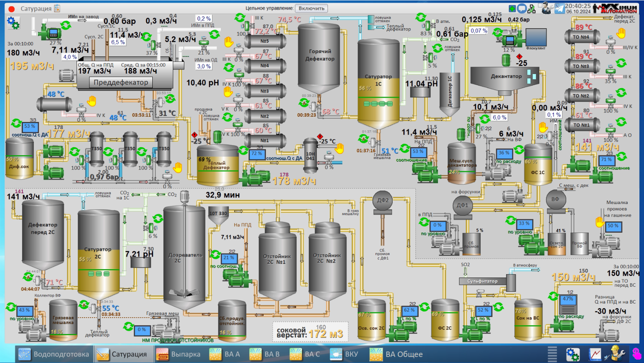Open the ВКУ tab
This screenshot has width=644, height=363.
(x=345, y=354)
